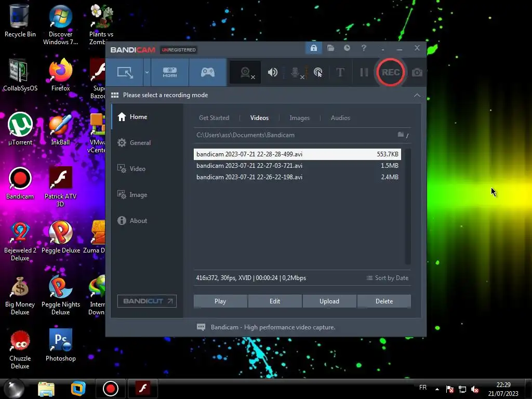The width and height of the screenshot is (532, 399).
Task: Click the speech bubble icon in status bar
Action: pos(201,327)
